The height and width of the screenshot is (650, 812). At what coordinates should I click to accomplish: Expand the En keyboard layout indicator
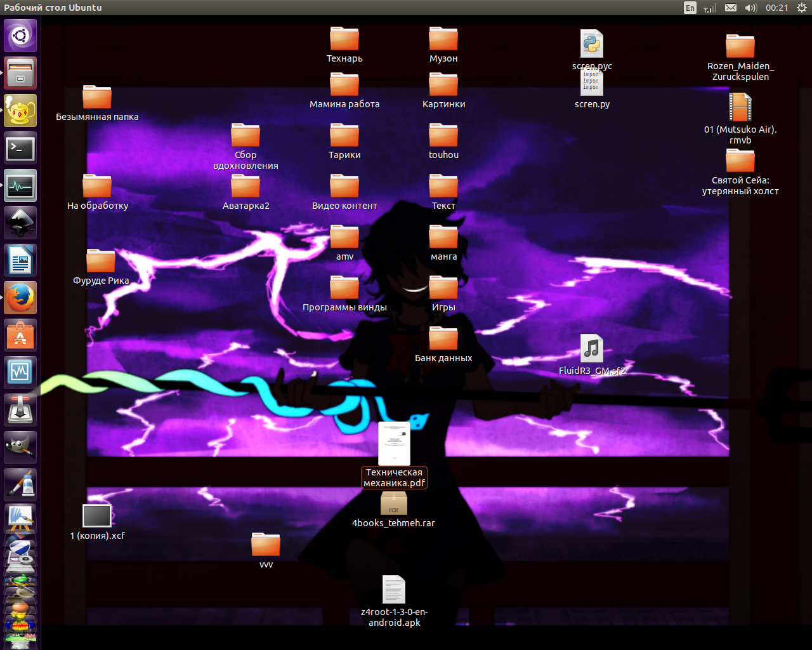[690, 8]
